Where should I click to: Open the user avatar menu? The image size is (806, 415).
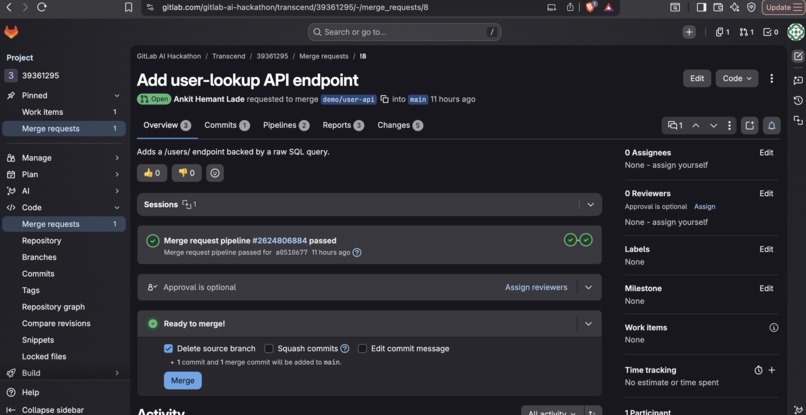[796, 32]
